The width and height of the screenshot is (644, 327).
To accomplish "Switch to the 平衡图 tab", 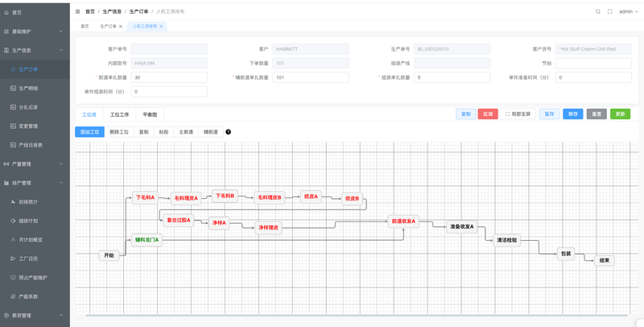I will point(150,114).
